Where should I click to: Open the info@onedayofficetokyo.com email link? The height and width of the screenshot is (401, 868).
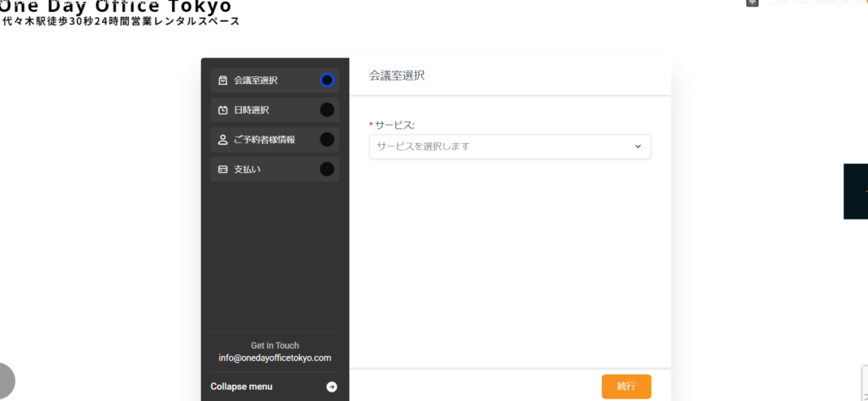275,358
